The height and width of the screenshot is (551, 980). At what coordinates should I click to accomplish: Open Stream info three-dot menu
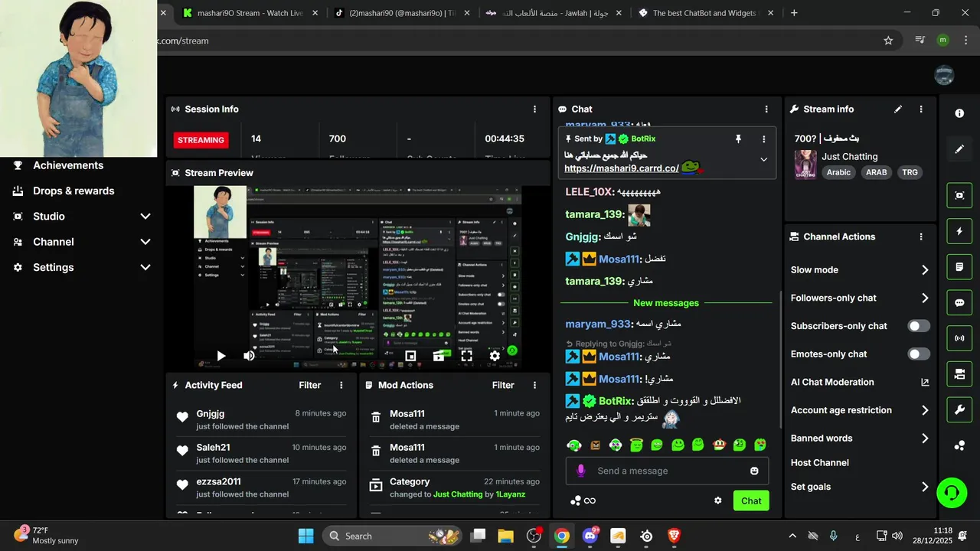click(921, 109)
